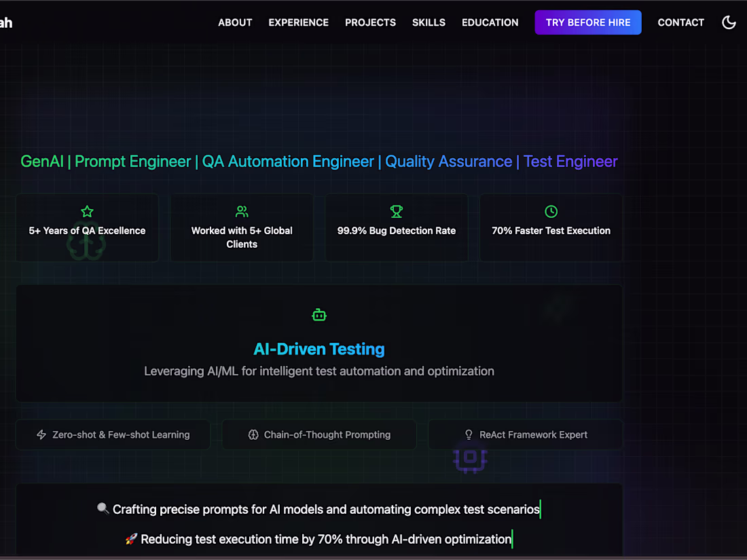Viewport: 747px width, 560px height.
Task: Click the robot icon above AI-Driven Testing
Action: point(319,314)
